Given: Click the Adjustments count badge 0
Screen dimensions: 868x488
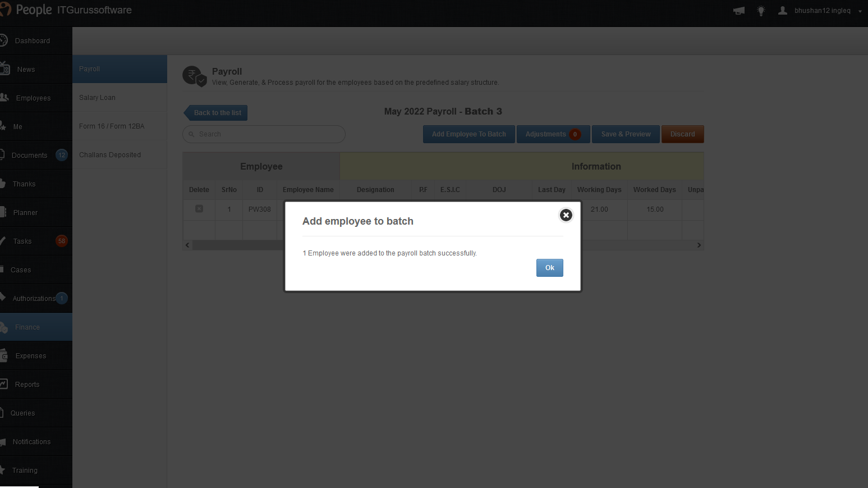Looking at the screenshot, I should click(575, 134).
